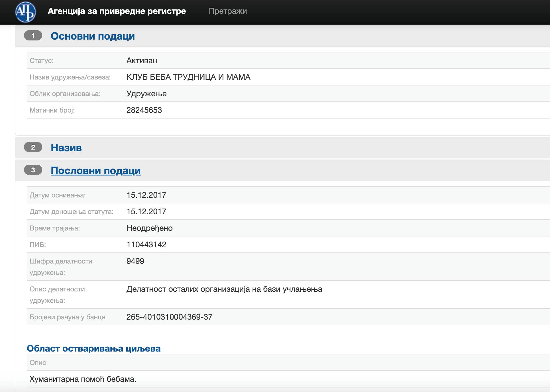The image size is (550, 392).
Task: Collapse the Основни подаци section header
Action: tap(93, 36)
